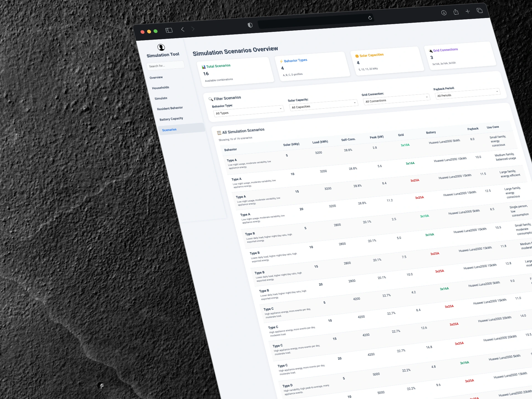Click the browser forward arrow

click(x=193, y=29)
